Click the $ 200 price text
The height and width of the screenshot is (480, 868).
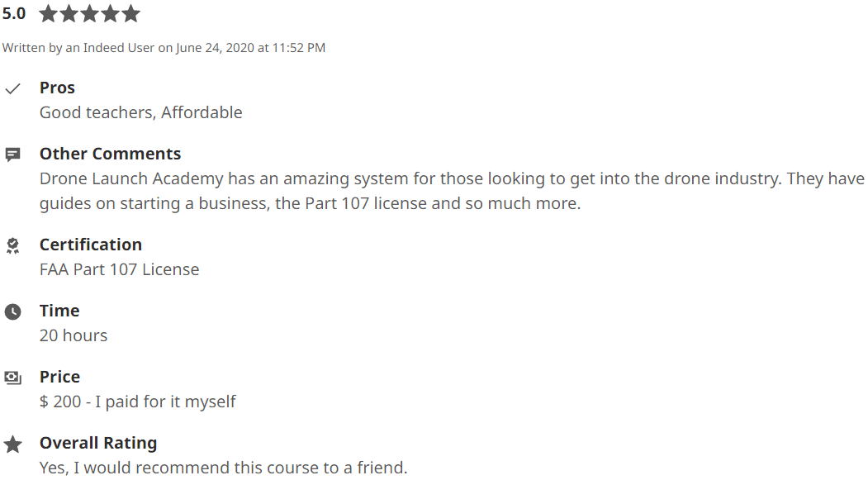(60, 402)
